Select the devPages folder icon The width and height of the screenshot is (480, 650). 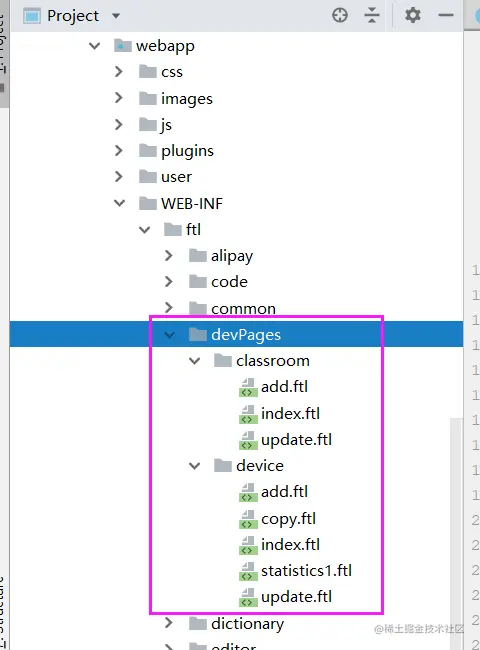(x=198, y=334)
